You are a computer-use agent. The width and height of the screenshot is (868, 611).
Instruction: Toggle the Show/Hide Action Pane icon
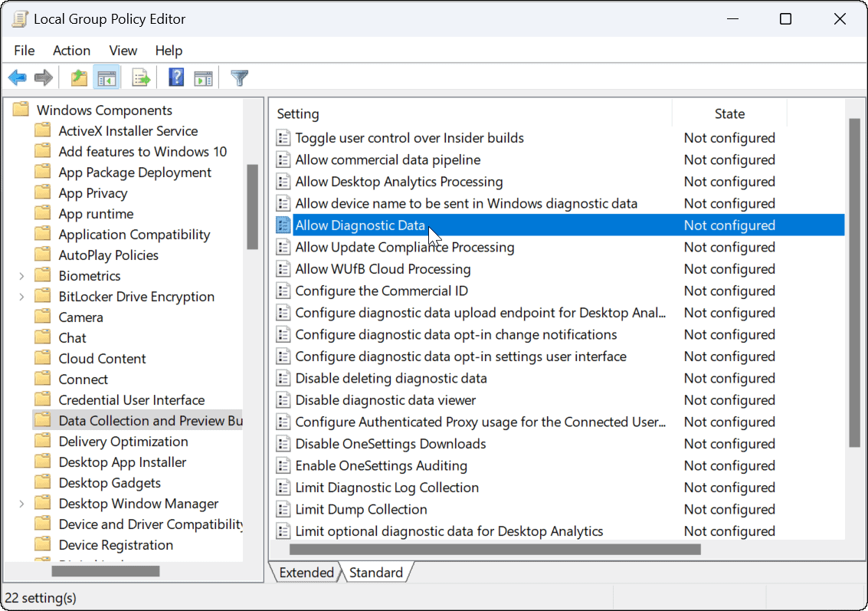coord(203,78)
